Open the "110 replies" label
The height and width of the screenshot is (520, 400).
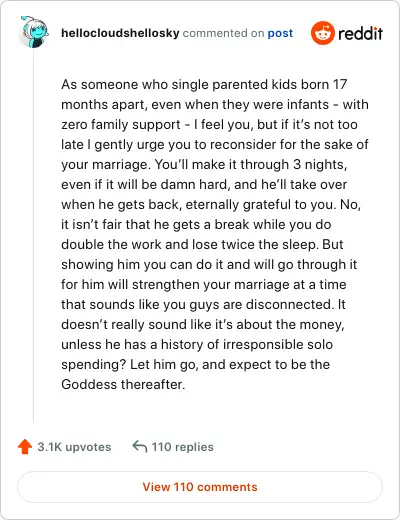pyautogui.click(x=182, y=447)
